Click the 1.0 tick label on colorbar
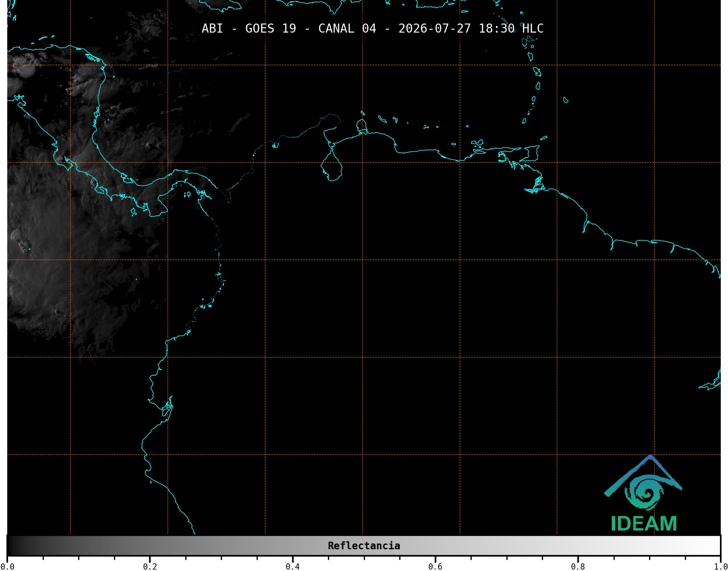 (721, 566)
